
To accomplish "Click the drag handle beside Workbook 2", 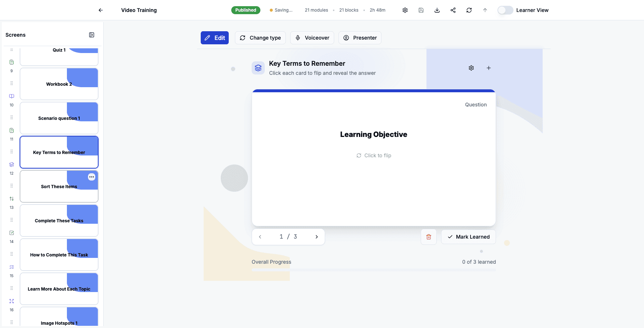I will [x=12, y=83].
